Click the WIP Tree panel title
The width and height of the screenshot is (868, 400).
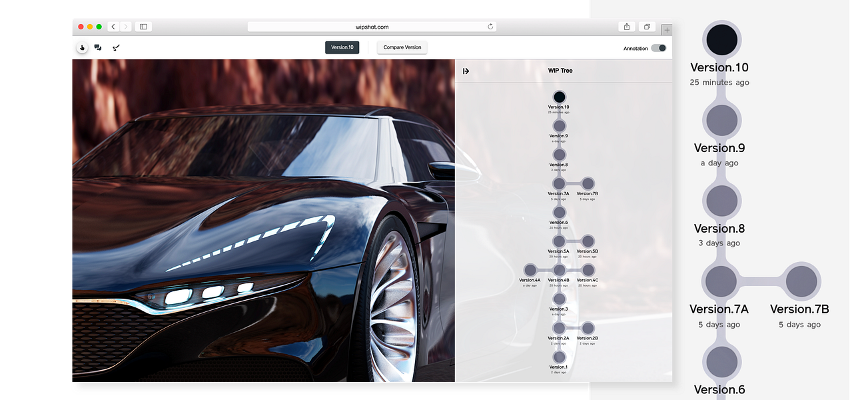[560, 71]
